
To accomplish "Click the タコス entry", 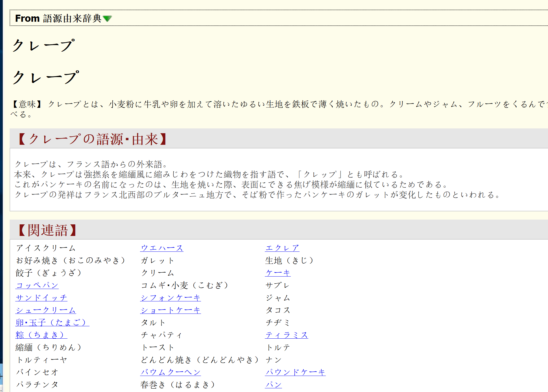I will click(278, 310).
